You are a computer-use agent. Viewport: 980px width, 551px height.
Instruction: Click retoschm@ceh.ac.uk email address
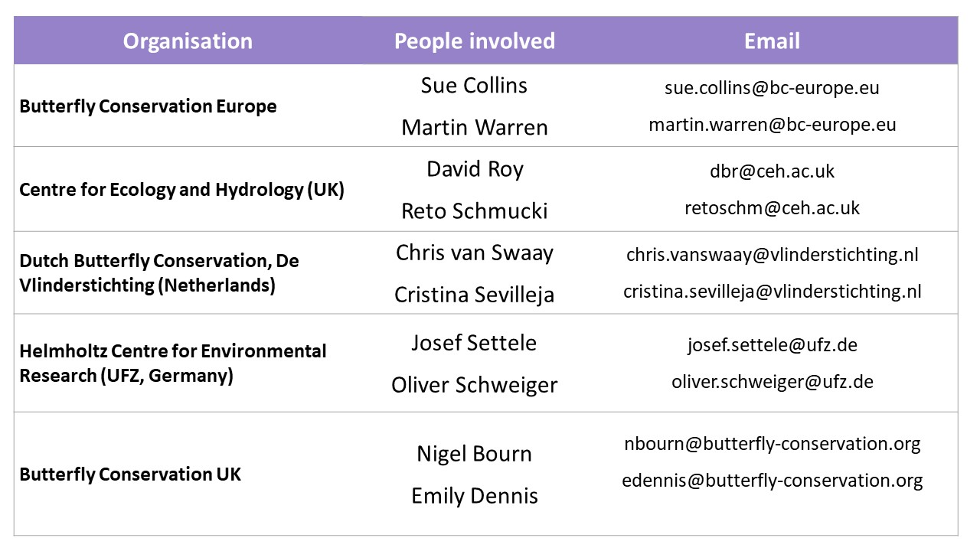click(772, 207)
